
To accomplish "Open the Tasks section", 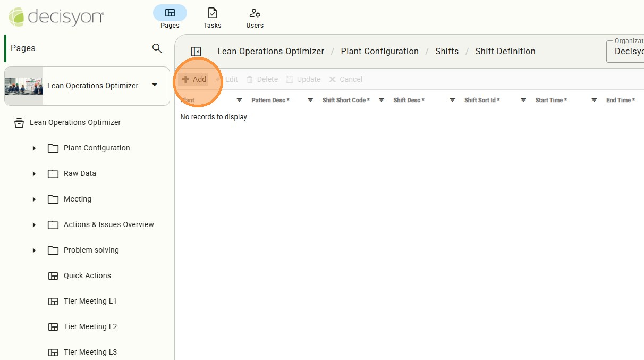I will [212, 18].
